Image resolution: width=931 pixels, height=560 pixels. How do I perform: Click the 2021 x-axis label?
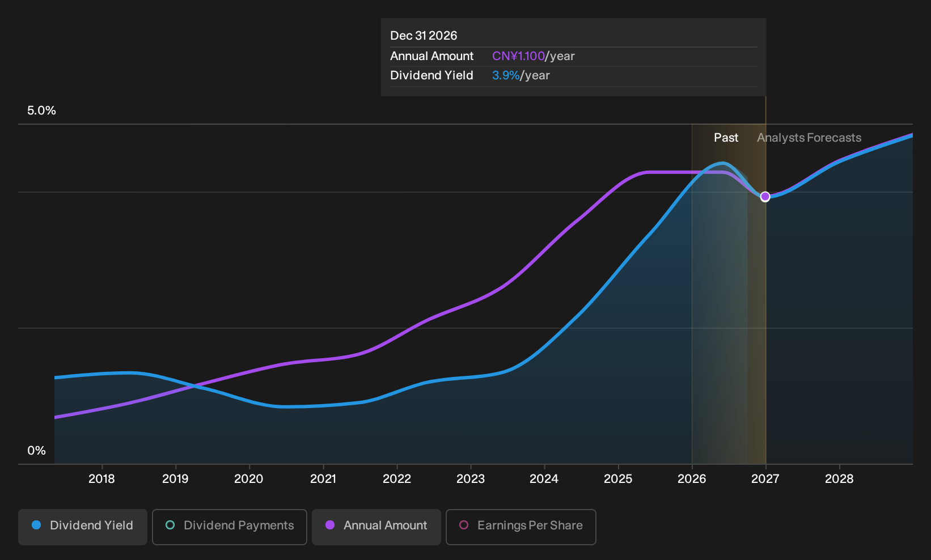click(323, 479)
